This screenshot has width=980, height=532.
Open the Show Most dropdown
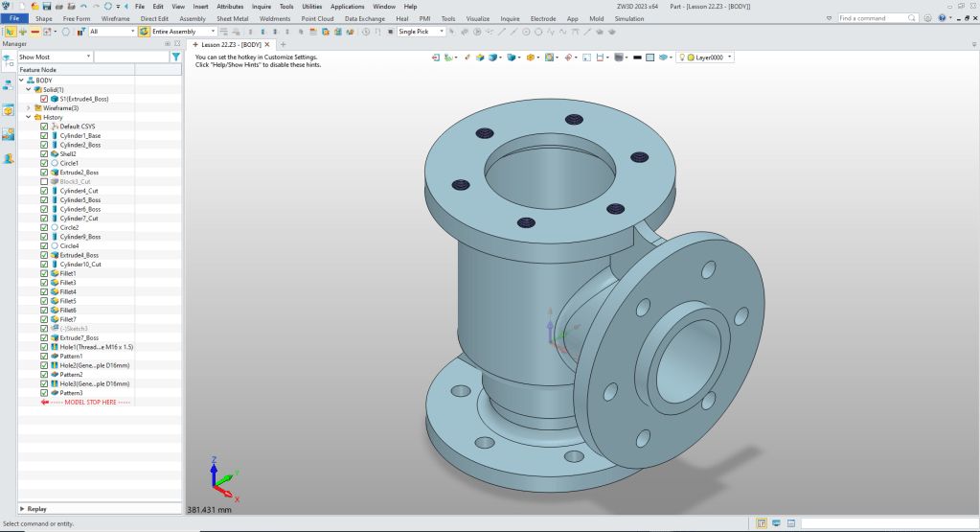[x=55, y=57]
